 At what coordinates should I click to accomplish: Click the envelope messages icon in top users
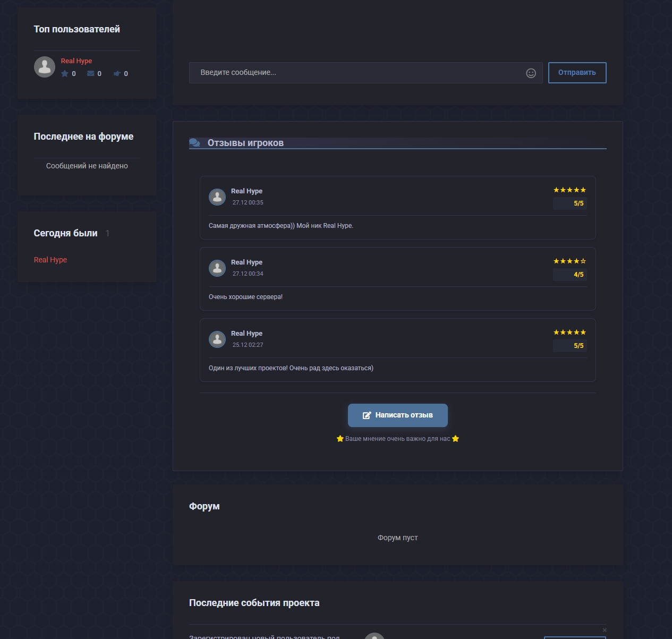(91, 74)
